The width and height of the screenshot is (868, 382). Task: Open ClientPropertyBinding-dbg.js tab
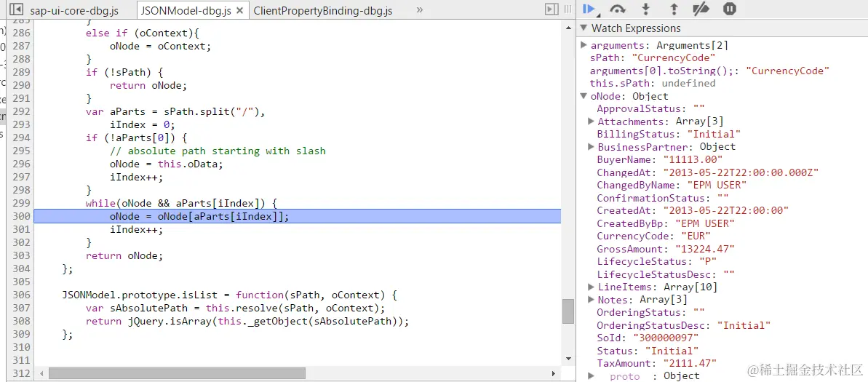click(x=323, y=10)
